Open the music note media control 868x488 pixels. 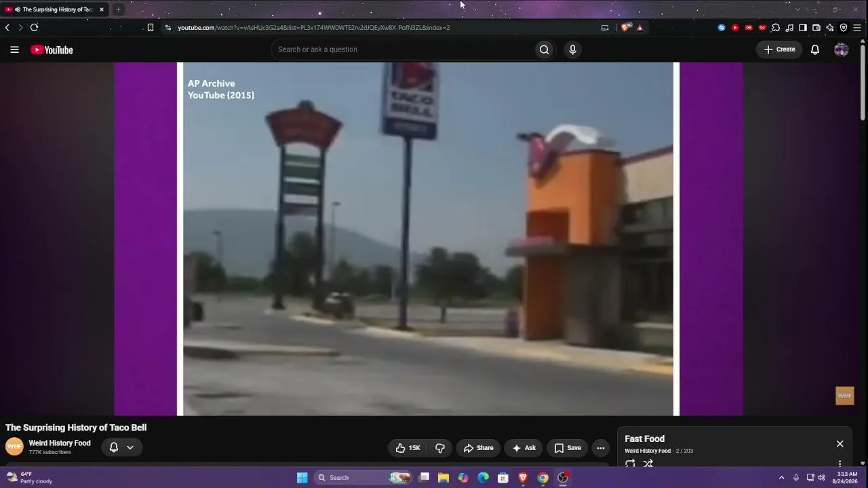789,28
